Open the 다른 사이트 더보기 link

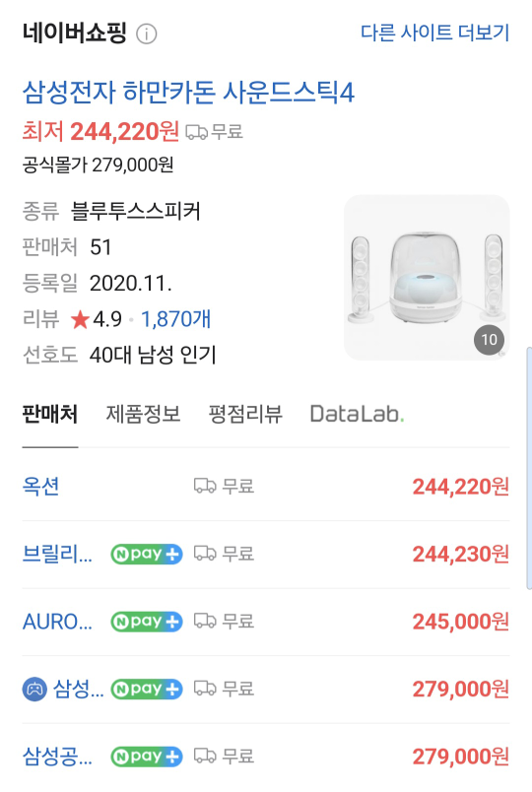click(x=434, y=33)
